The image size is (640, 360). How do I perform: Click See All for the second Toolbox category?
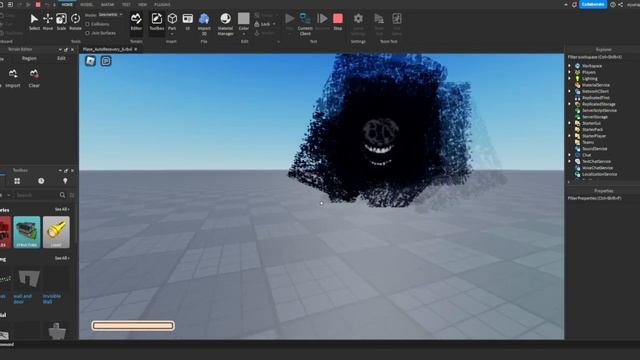pos(62,258)
